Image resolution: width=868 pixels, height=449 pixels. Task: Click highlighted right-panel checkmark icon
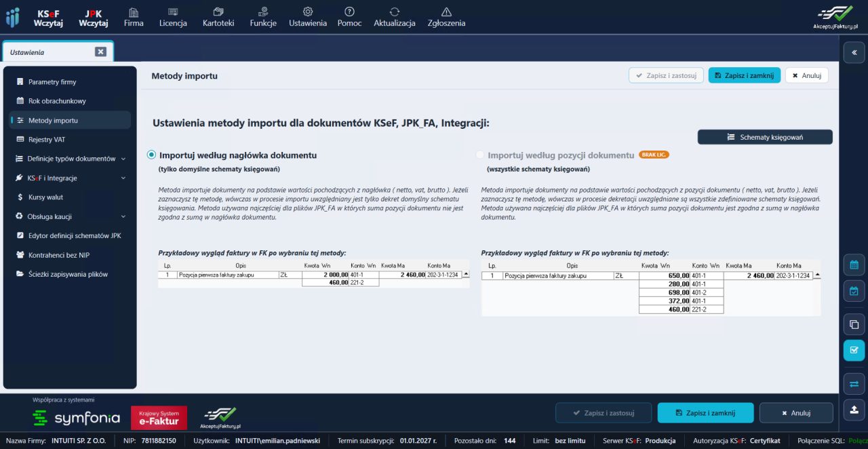[854, 350]
